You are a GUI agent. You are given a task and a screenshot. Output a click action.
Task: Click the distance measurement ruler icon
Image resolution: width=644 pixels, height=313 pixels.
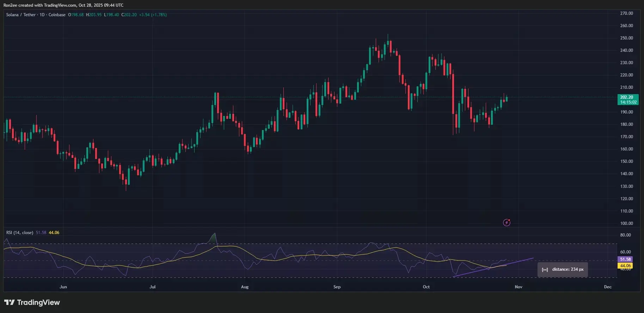545,270
